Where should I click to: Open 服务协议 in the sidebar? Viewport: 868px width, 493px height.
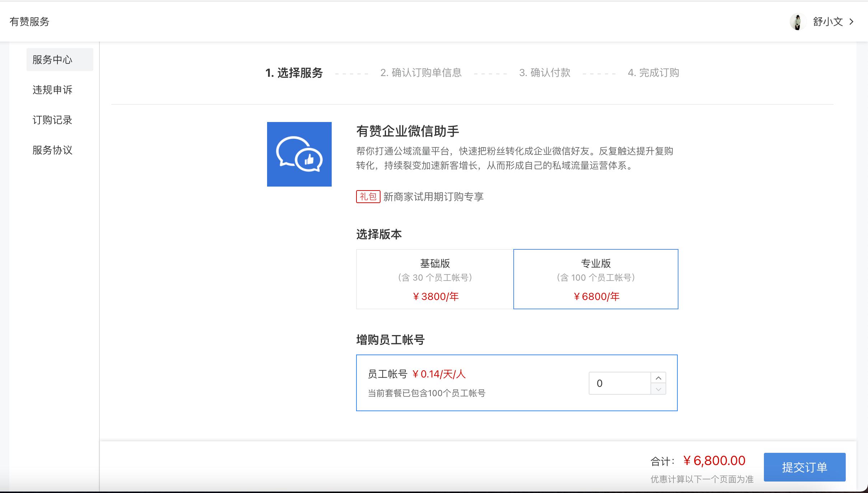[x=52, y=150]
